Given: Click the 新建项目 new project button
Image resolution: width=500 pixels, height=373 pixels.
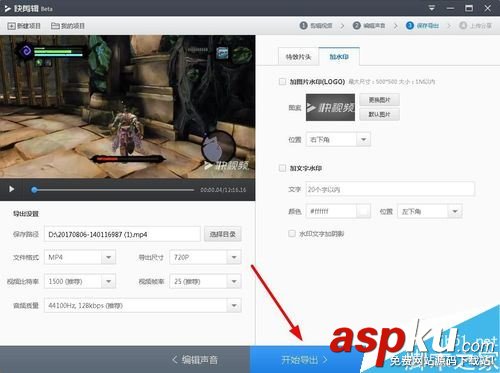Looking at the screenshot, I should [24, 26].
